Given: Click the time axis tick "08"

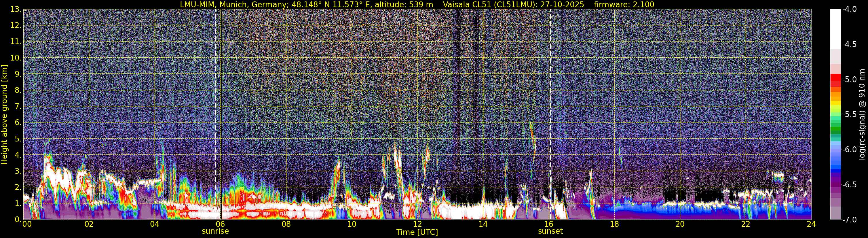Looking at the screenshot, I should click(286, 224).
